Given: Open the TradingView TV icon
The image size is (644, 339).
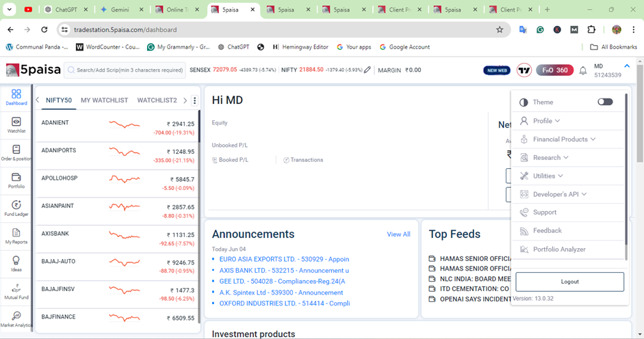Looking at the screenshot, I should coord(524,70).
